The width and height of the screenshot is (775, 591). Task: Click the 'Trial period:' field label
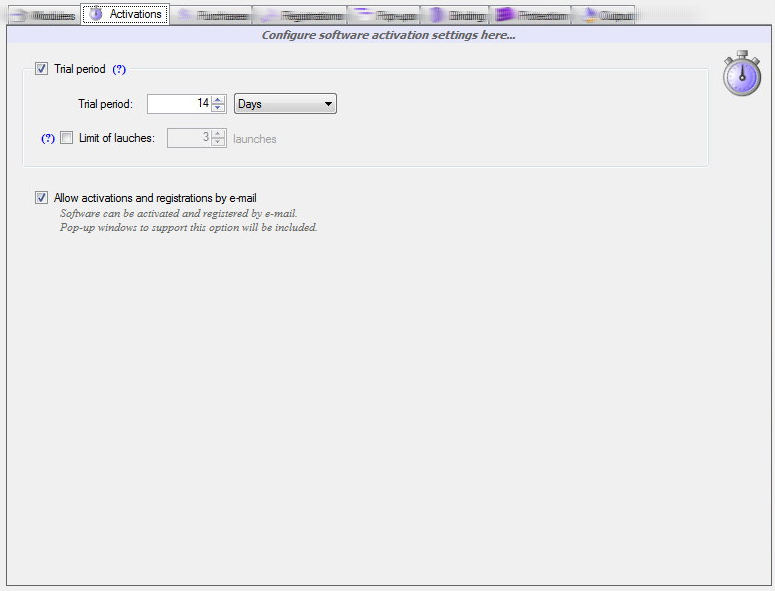pos(105,104)
